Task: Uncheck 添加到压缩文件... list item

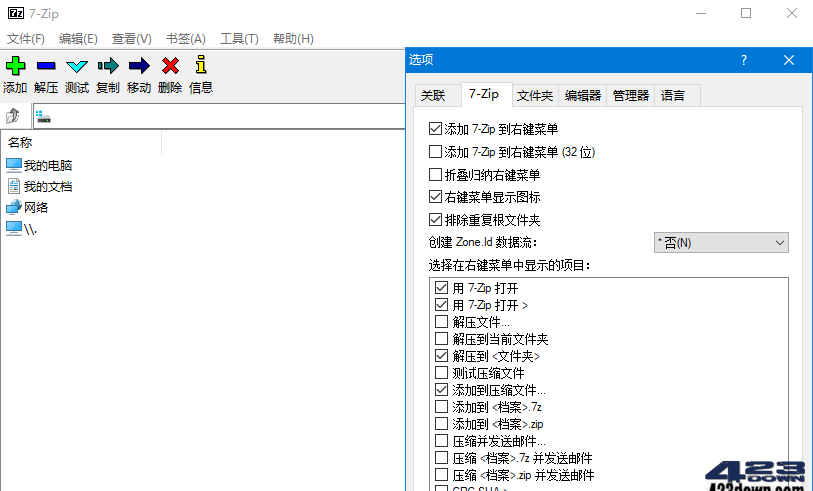Action: coord(441,389)
